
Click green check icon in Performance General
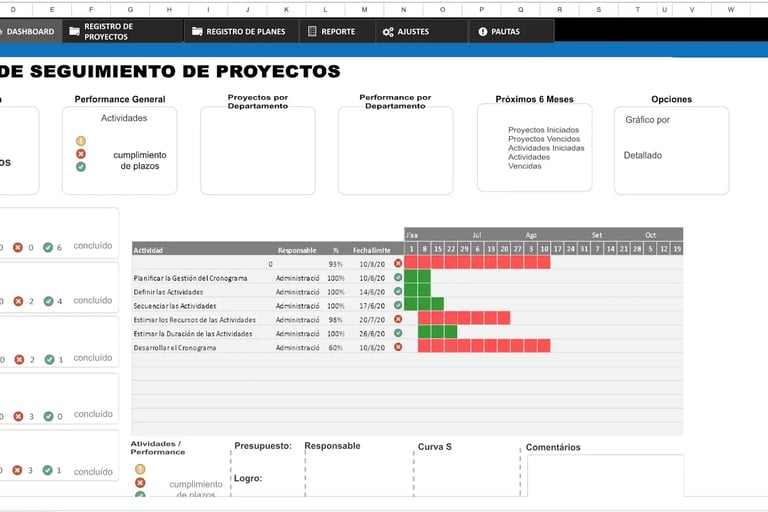coord(81,167)
